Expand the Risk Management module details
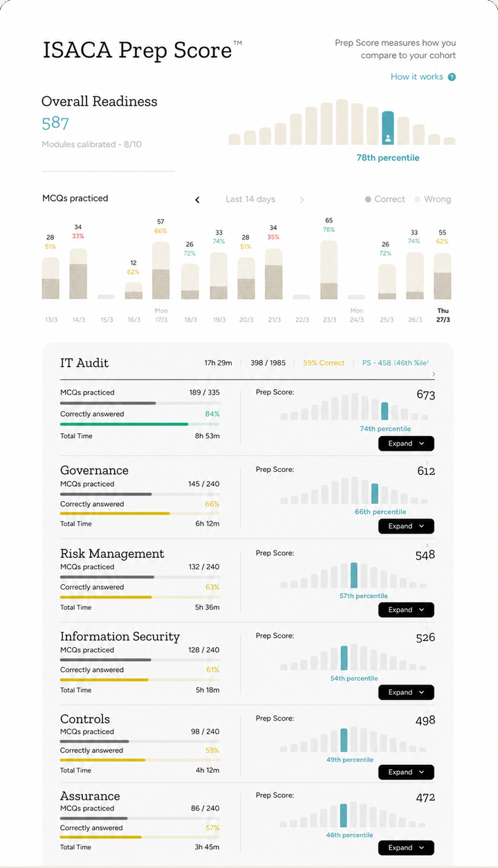The image size is (498, 868). 406,610
